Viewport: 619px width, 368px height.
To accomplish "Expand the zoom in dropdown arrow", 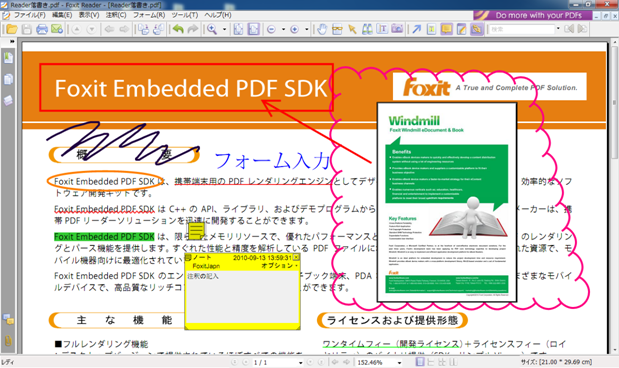I will pos(306,29).
